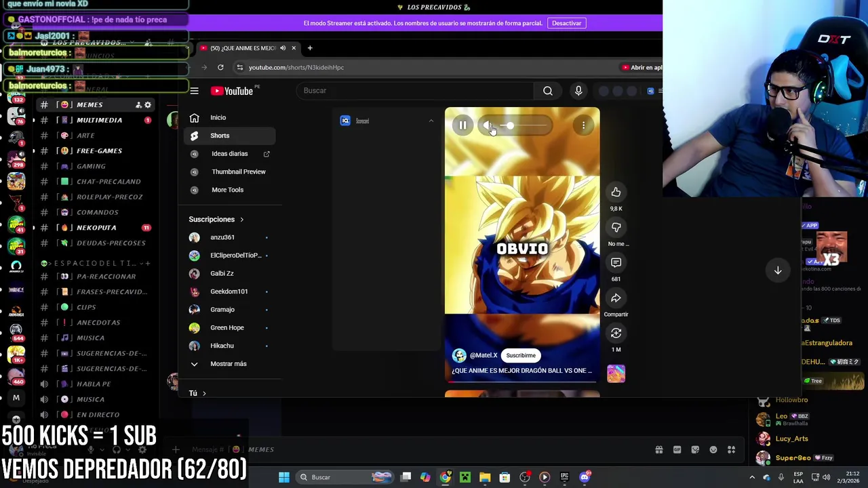Screen dimensions: 868x488
Task: Pause the YouTube Short video
Action: [x=462, y=125]
